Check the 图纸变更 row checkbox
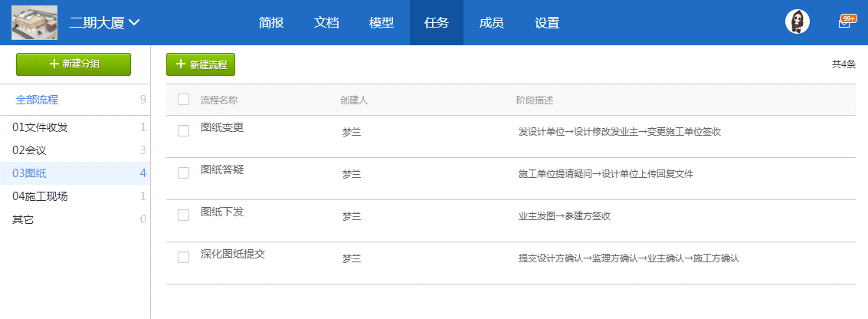 click(x=183, y=131)
